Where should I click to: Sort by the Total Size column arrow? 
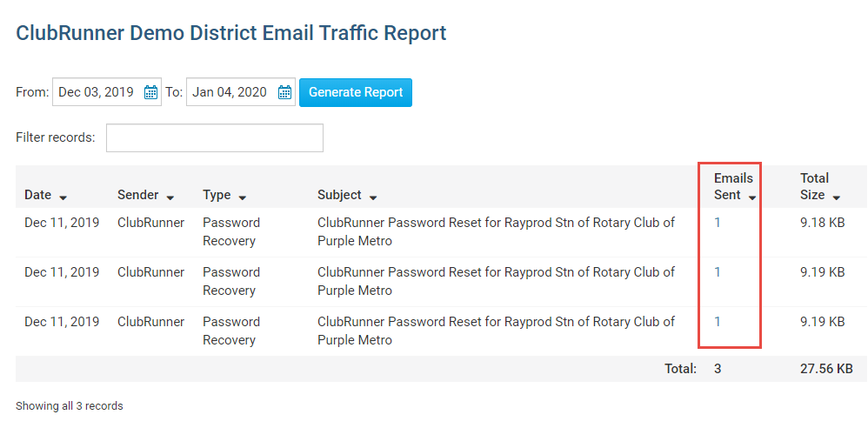point(836,197)
